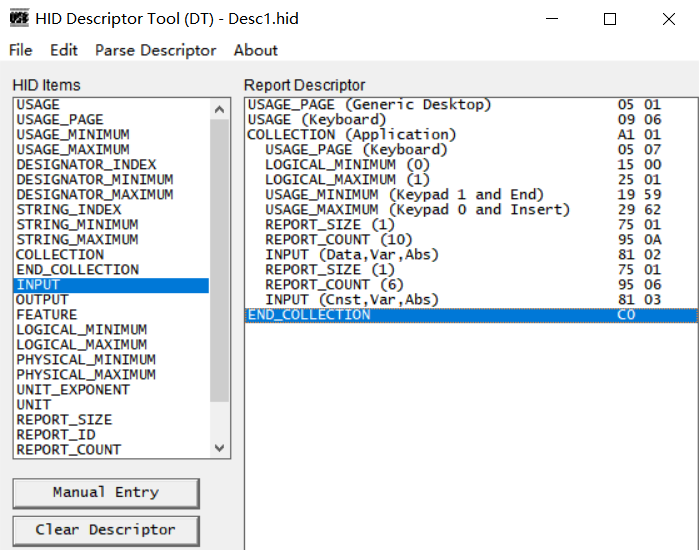Click the HID Items scrollbar thumb

click(x=219, y=261)
